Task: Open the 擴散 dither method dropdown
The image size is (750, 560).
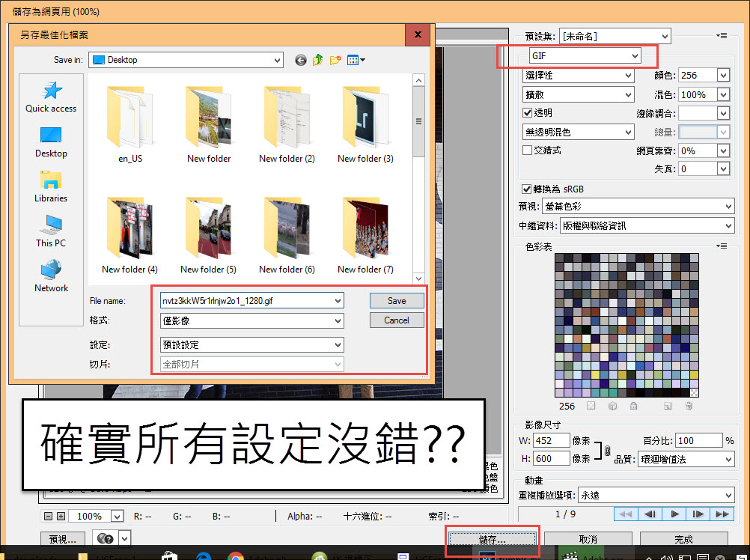Action: point(579,94)
